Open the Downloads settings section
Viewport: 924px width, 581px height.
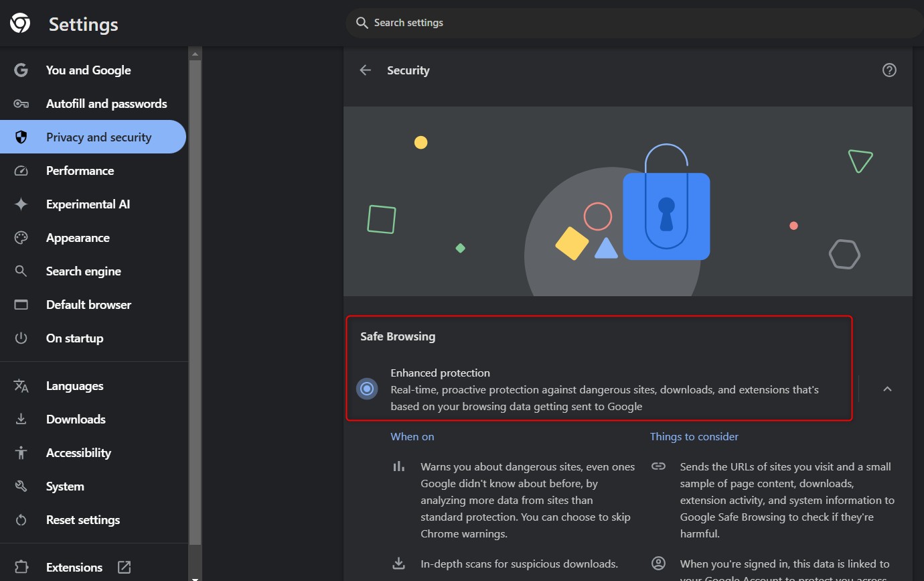pyautogui.click(x=76, y=419)
